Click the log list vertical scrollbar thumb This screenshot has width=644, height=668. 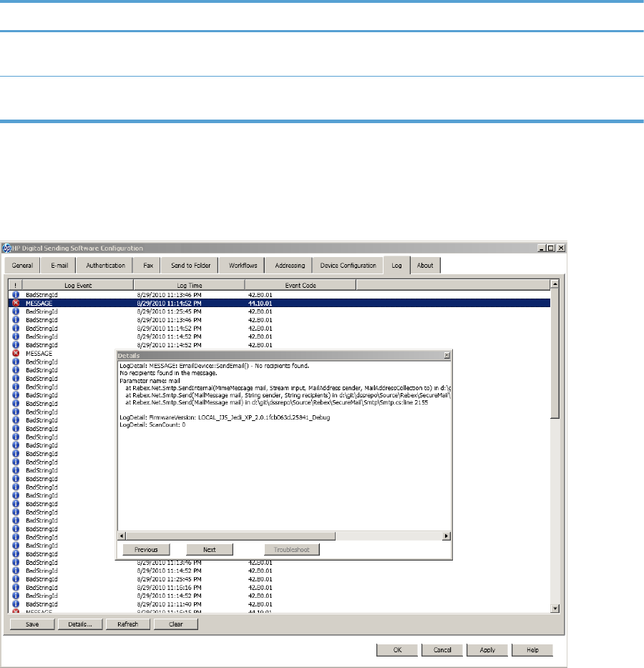(x=555, y=354)
